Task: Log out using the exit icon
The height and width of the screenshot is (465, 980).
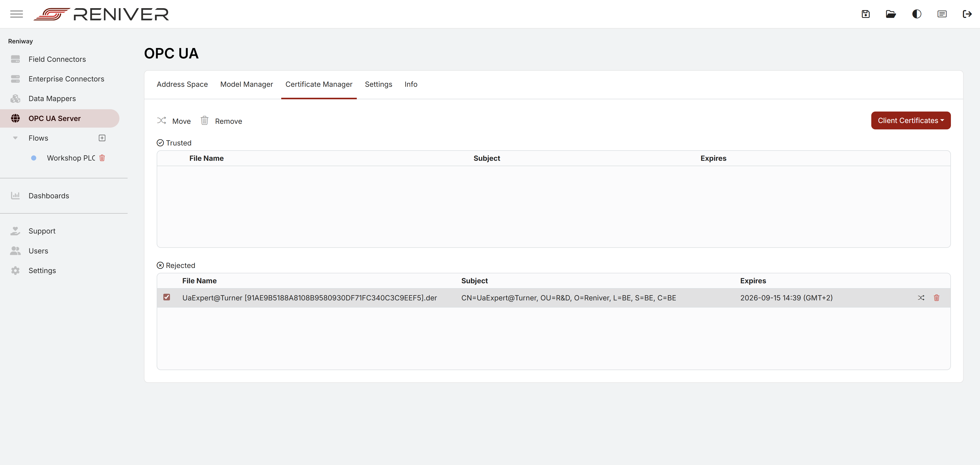Action: coord(967,14)
